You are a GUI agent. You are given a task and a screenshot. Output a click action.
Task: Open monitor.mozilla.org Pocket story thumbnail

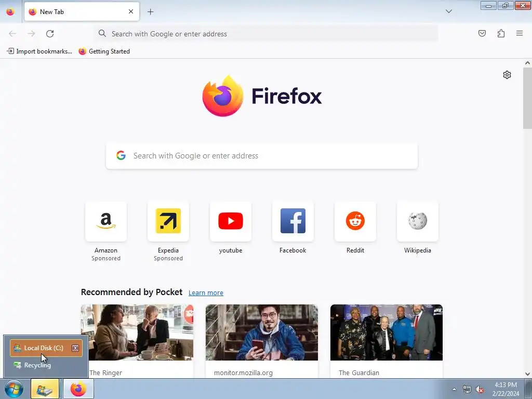(x=262, y=332)
